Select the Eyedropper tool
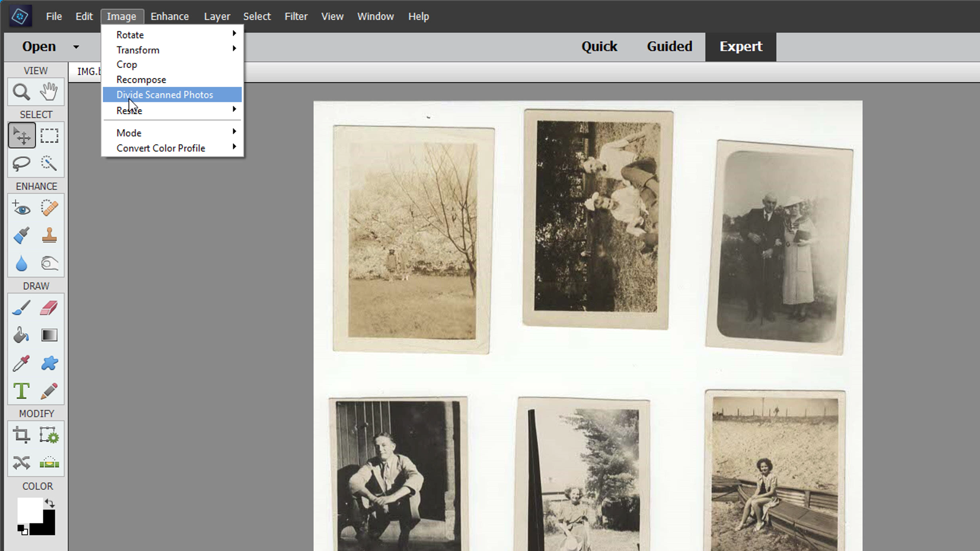The width and height of the screenshot is (980, 551). coord(22,363)
